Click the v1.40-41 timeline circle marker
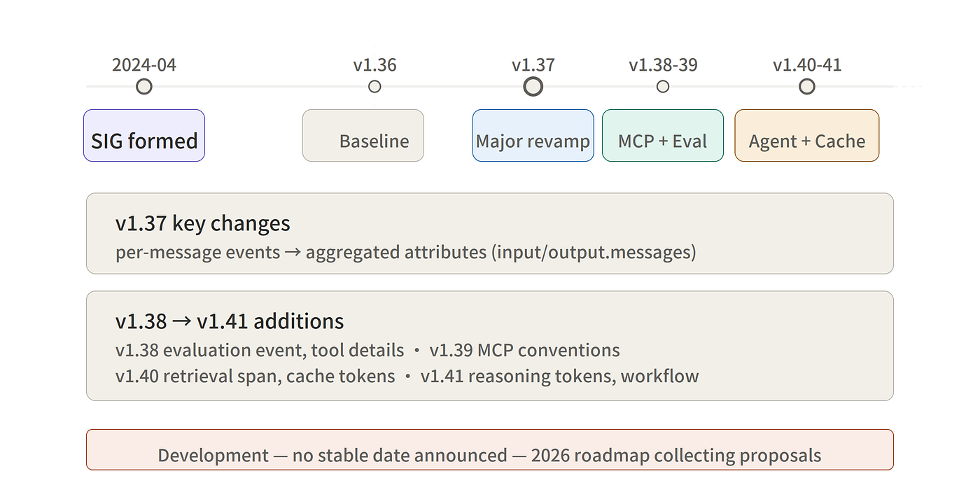The width and height of the screenshot is (980, 490). point(807,87)
